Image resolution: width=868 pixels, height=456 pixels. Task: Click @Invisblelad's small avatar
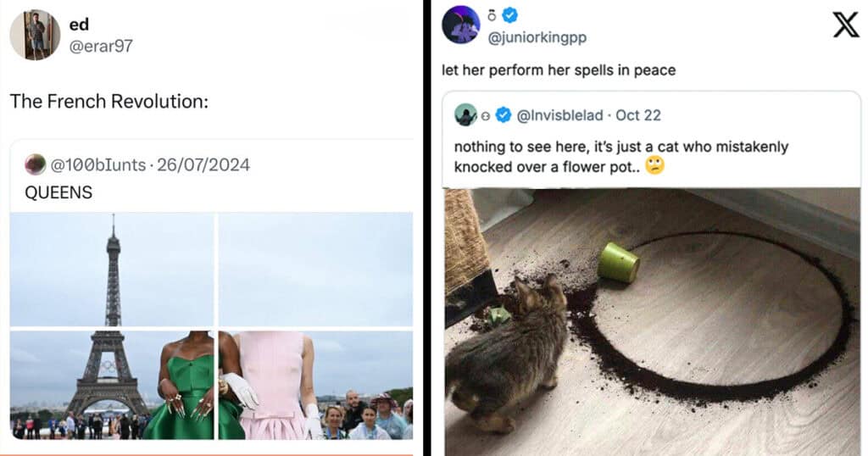(x=465, y=114)
